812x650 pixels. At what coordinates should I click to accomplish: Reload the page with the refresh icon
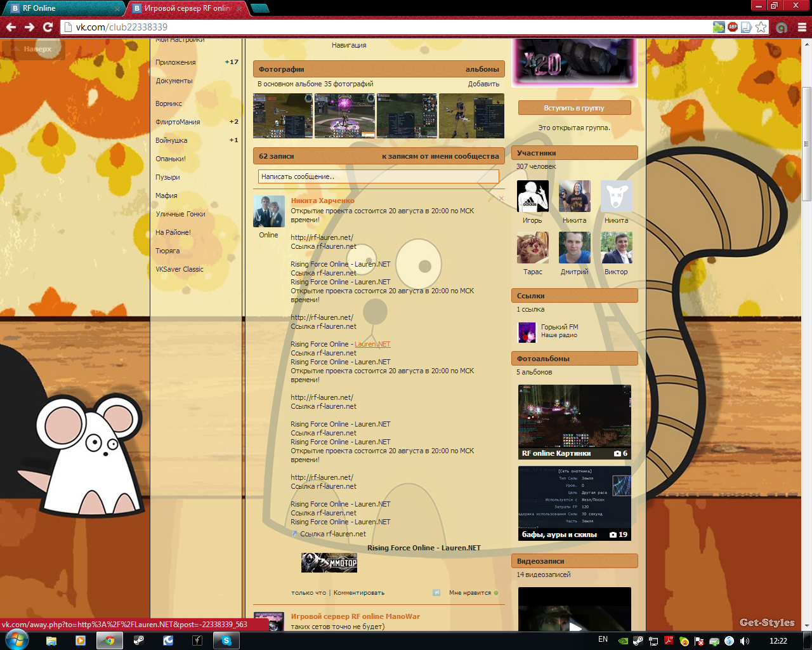[x=48, y=27]
